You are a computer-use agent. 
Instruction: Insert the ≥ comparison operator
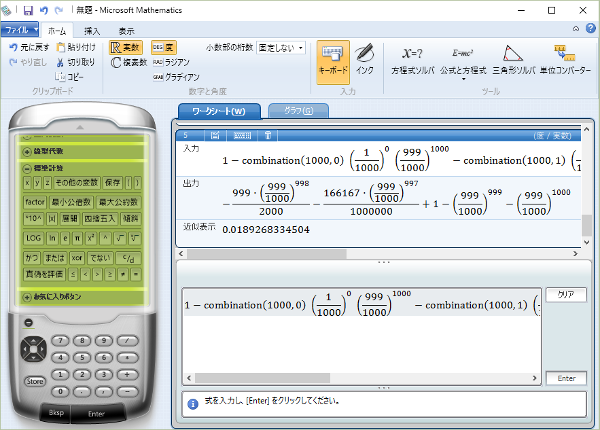pyautogui.click(x=110, y=275)
